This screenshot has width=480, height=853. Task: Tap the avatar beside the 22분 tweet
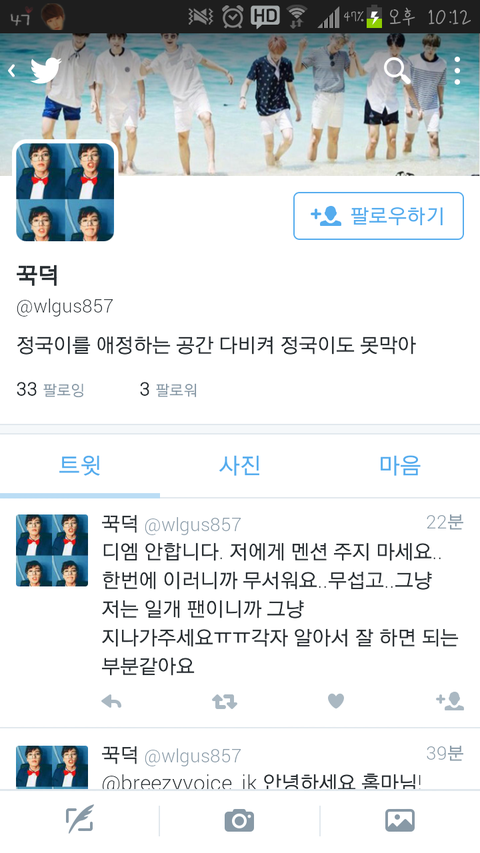click(x=52, y=551)
